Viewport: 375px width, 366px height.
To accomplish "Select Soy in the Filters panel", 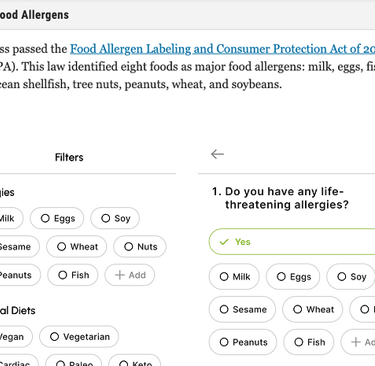I will click(115, 218).
